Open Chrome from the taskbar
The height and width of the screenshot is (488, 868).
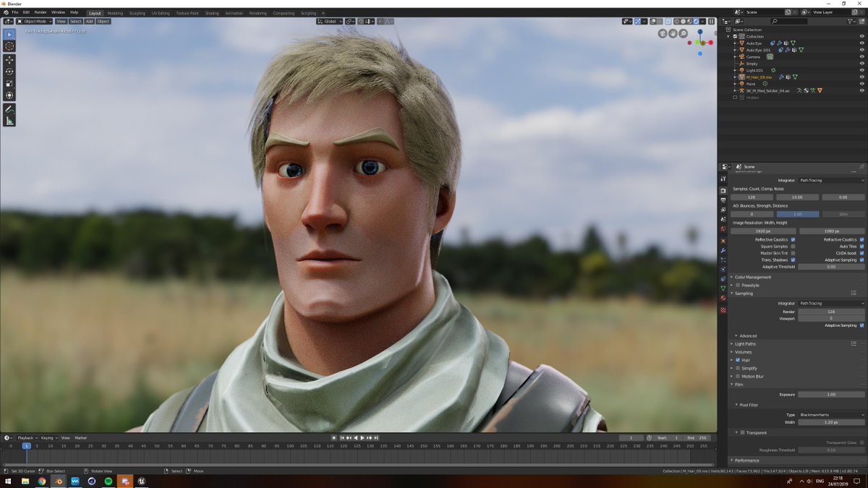[41, 481]
